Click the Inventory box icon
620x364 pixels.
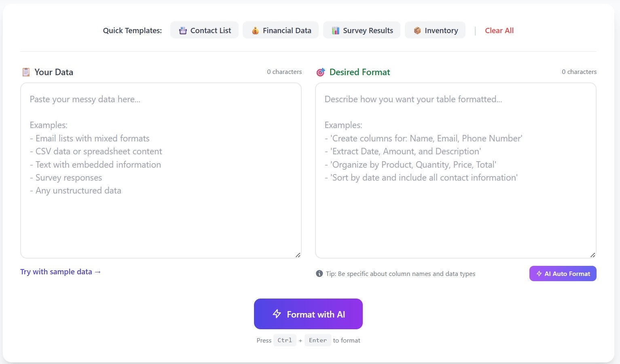tap(417, 31)
